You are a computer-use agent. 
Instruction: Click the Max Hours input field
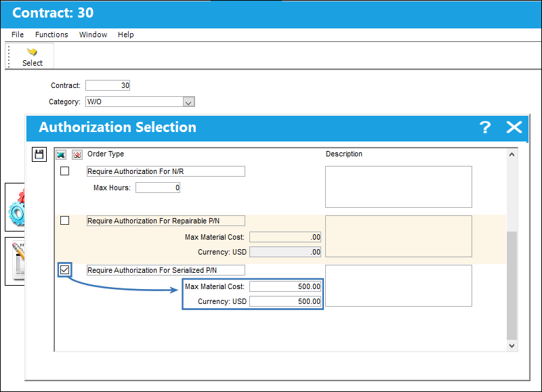(158, 188)
